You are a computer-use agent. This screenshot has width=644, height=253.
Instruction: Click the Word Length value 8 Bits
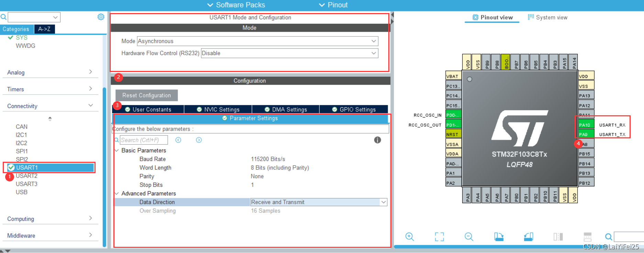tap(280, 168)
